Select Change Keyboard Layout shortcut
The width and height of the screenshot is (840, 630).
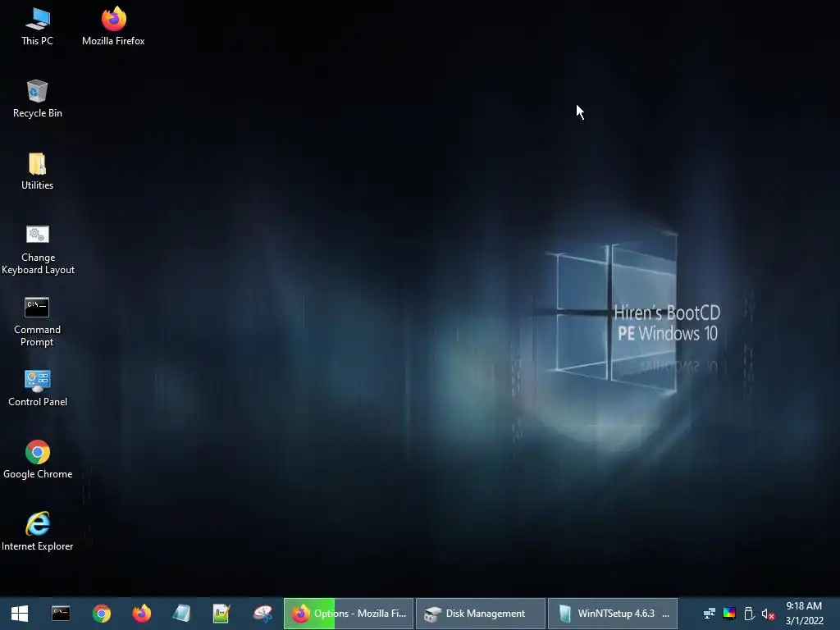tap(38, 249)
